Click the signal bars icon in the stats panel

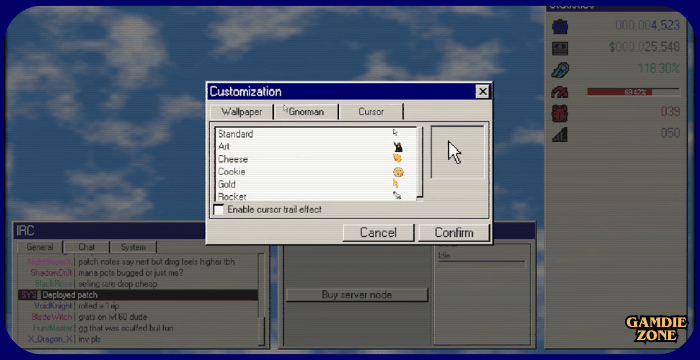(x=559, y=134)
